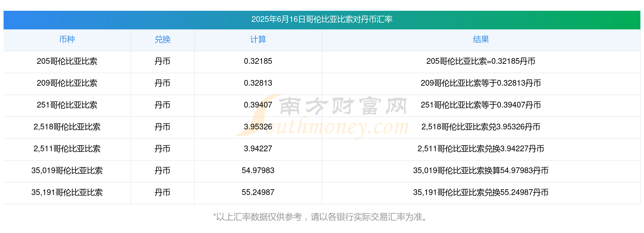Screen dimensions: 644x233
Task: Click the value 0.32185 in 计算 column
Action: point(258,61)
